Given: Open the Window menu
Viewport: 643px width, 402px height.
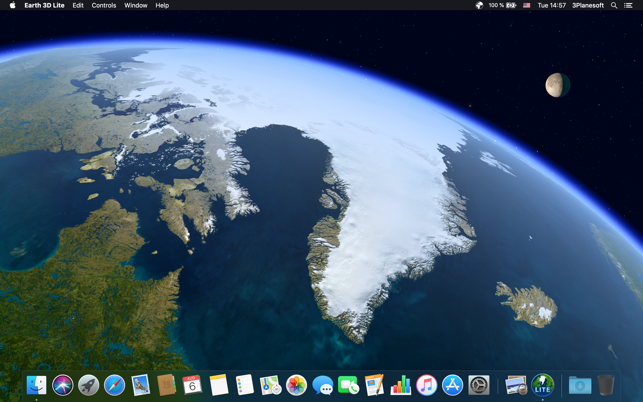Looking at the screenshot, I should (x=136, y=5).
